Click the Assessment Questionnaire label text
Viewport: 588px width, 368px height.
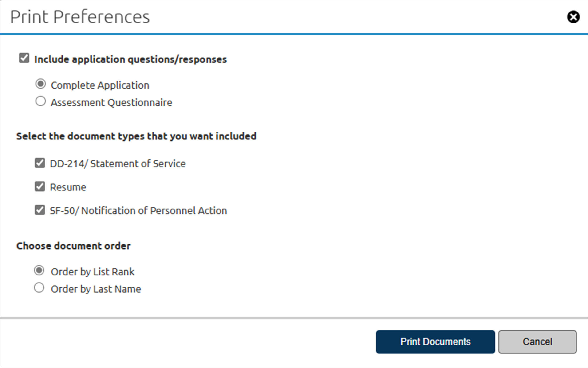[x=111, y=102]
